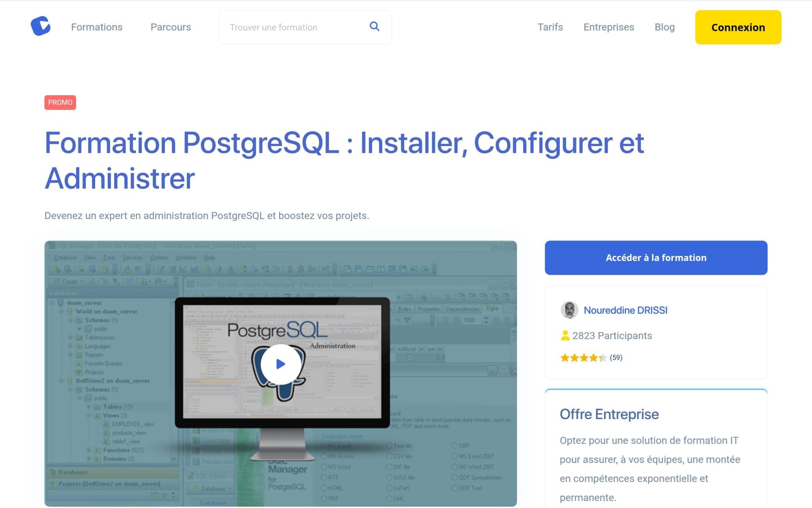Open the Entreprises page
Image resolution: width=812 pixels, height=508 pixels.
609,27
